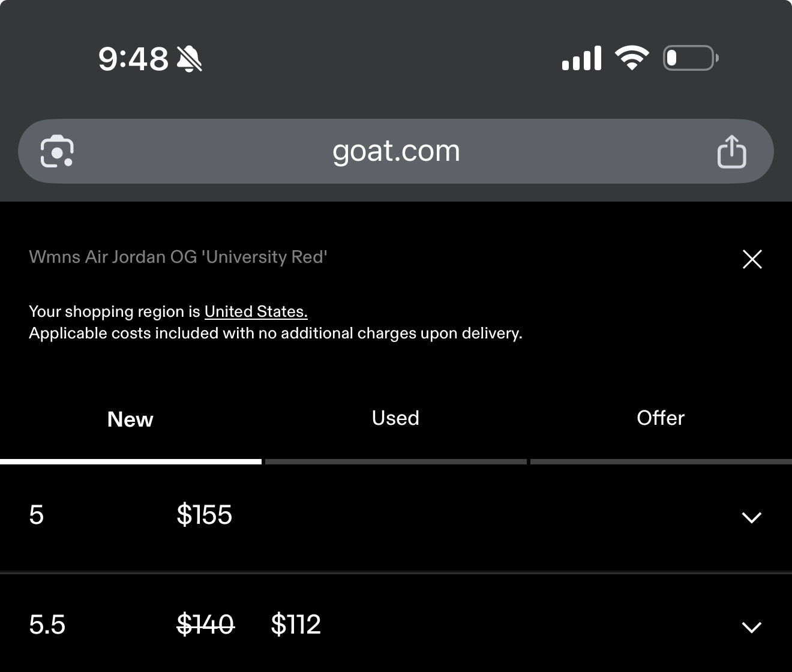This screenshot has width=792, height=672.
Task: Switch to the Offer tab
Action: tap(661, 418)
